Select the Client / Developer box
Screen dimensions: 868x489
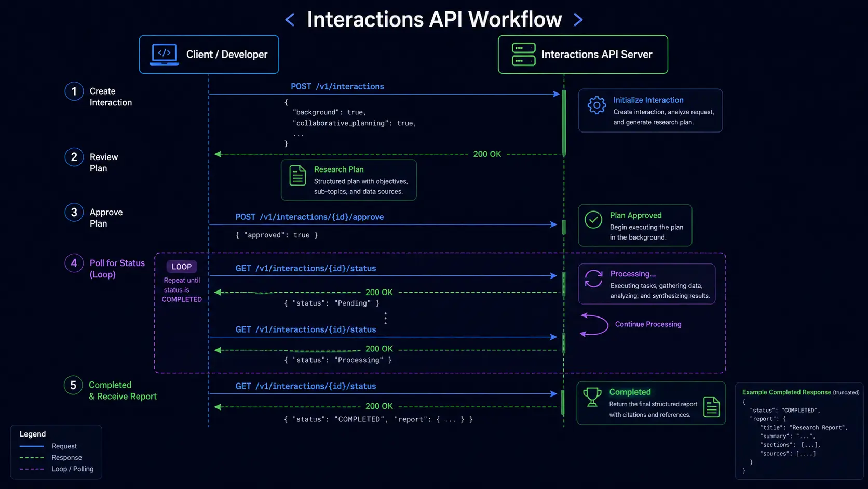click(209, 55)
